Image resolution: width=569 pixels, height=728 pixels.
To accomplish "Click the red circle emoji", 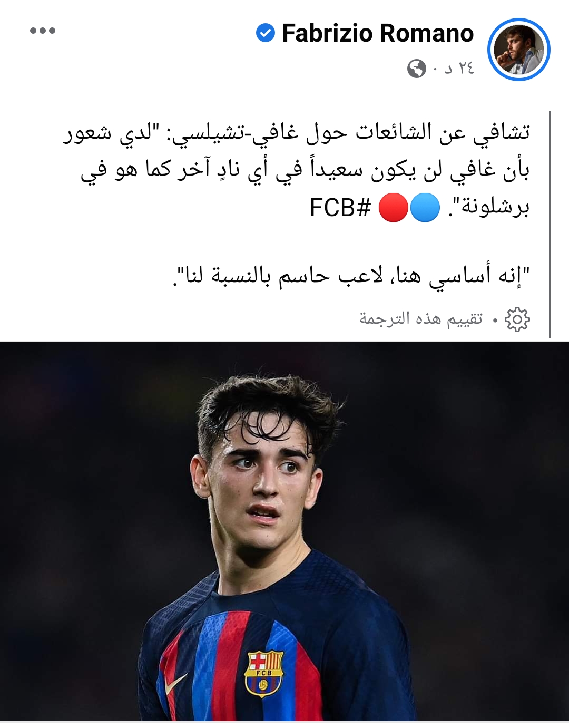I will pos(394,208).
